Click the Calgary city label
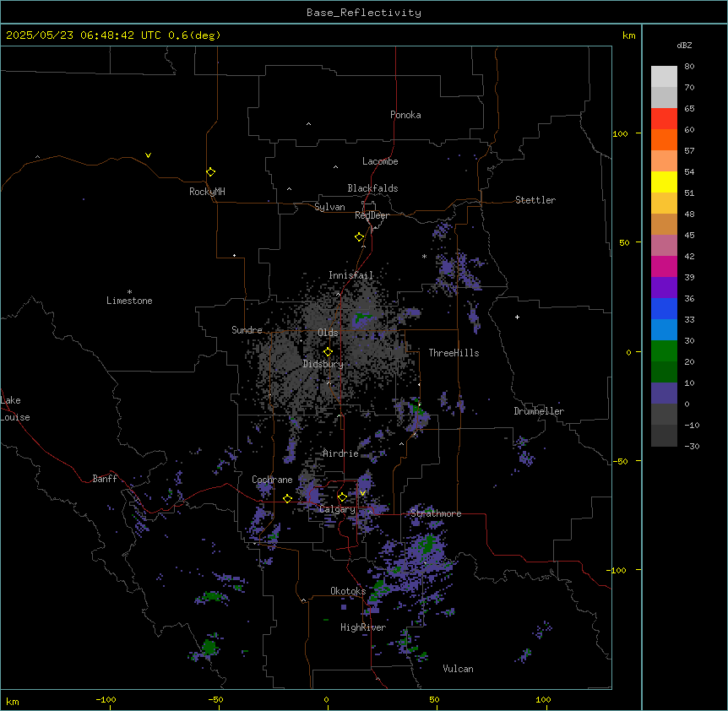 pyautogui.click(x=337, y=509)
